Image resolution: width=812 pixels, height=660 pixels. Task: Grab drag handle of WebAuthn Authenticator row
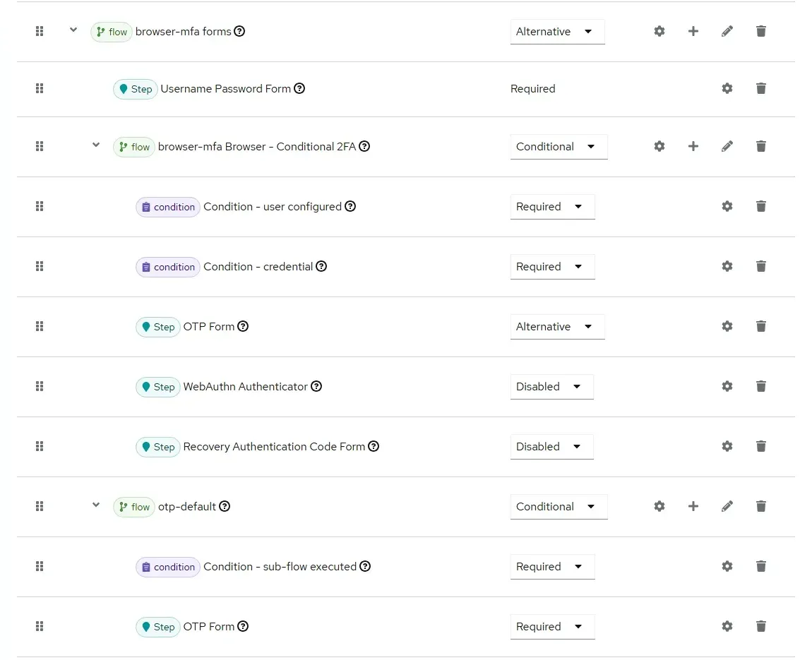40,386
